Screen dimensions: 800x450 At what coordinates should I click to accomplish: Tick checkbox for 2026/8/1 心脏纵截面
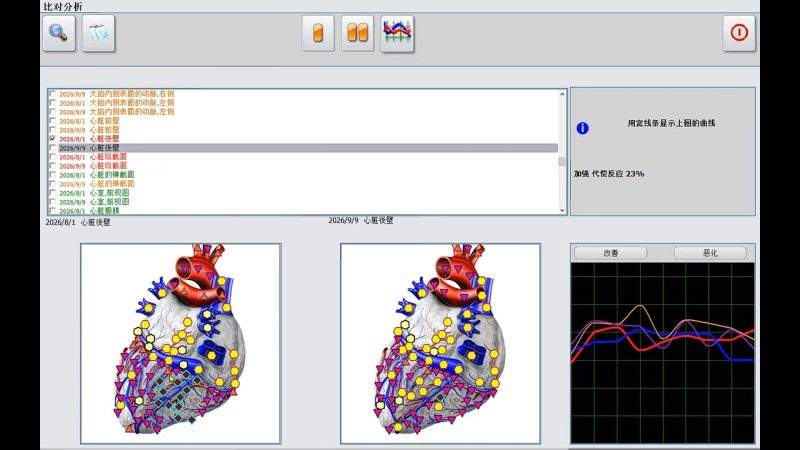pyautogui.click(x=52, y=157)
